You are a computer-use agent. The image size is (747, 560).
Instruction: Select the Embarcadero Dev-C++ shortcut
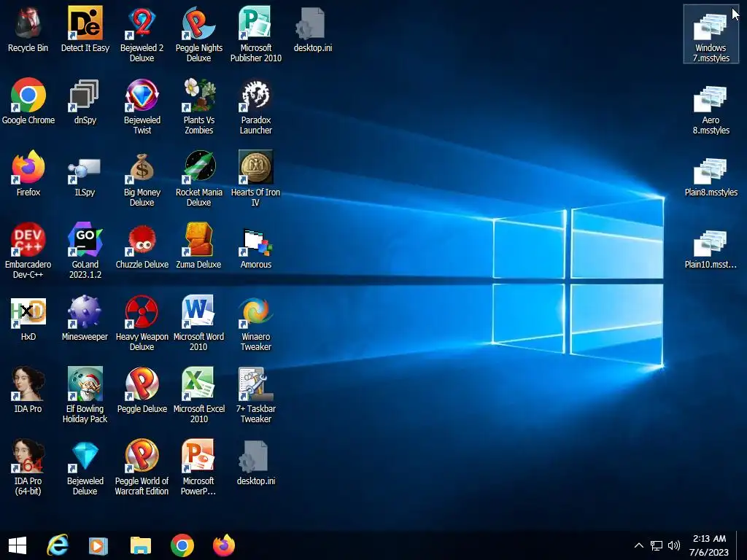(28, 251)
